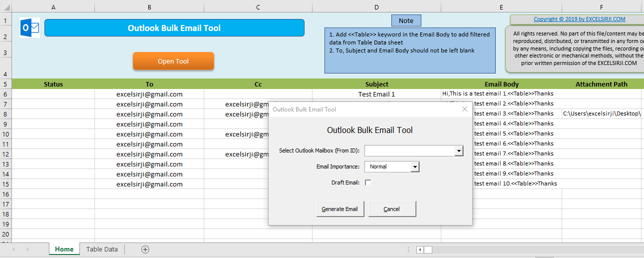Click the Attachment Path header cell
644x258 pixels.
(x=602, y=84)
